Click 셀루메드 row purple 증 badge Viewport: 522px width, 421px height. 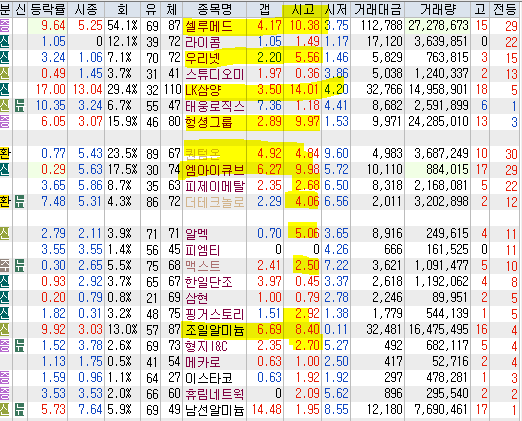coord(5,26)
